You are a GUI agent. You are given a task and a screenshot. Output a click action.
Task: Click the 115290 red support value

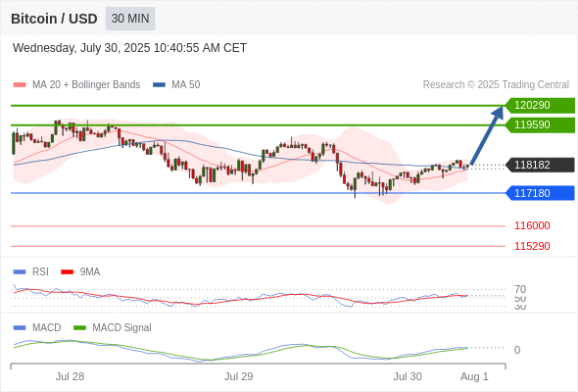[x=532, y=246]
